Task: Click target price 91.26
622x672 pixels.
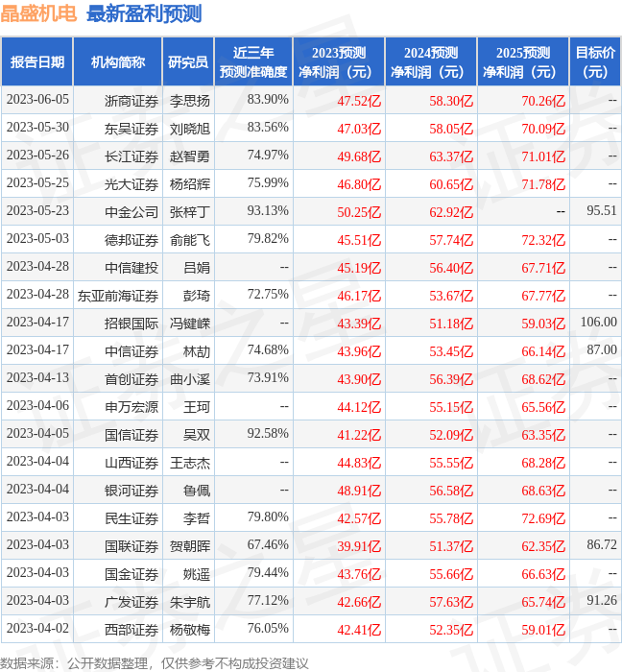Action: (602, 600)
